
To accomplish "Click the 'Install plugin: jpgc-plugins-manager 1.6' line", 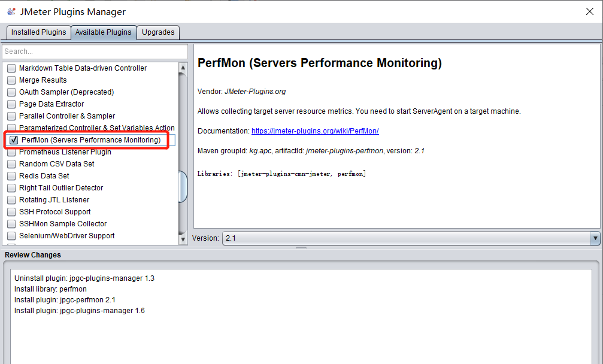I will [80, 311].
